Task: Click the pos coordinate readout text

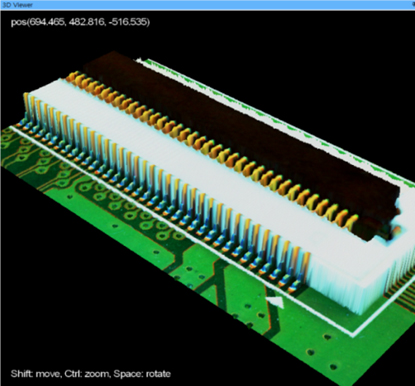Action: [x=80, y=22]
